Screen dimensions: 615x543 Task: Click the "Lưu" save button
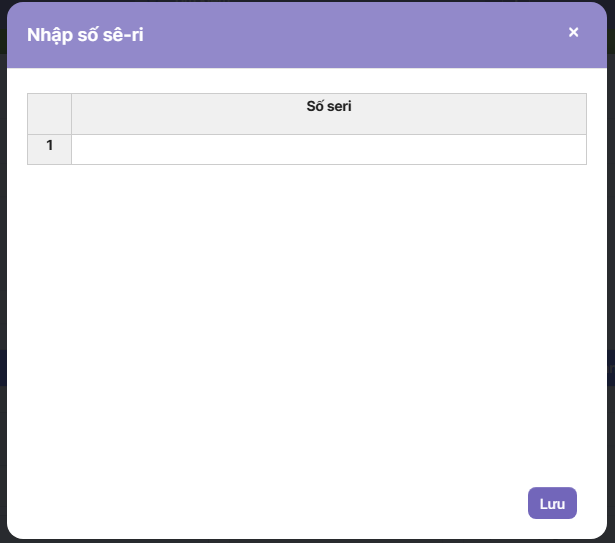[x=552, y=504]
